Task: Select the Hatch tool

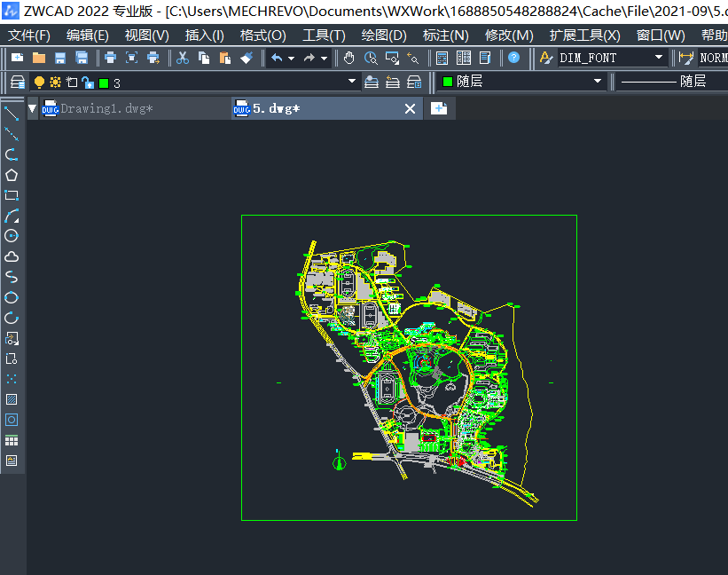Action: [12, 399]
